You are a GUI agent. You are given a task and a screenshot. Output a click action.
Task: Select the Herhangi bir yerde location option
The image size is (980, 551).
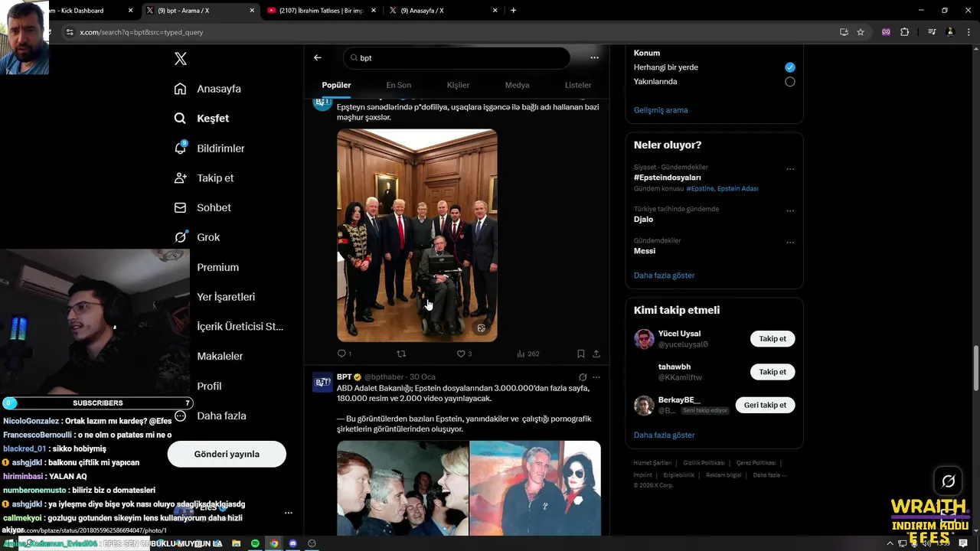[x=790, y=67]
